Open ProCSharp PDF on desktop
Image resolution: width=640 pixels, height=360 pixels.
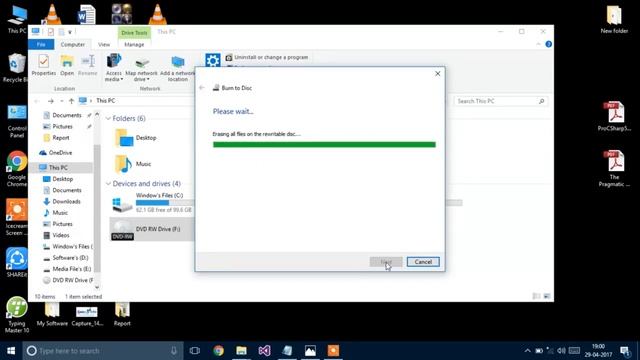click(614, 116)
